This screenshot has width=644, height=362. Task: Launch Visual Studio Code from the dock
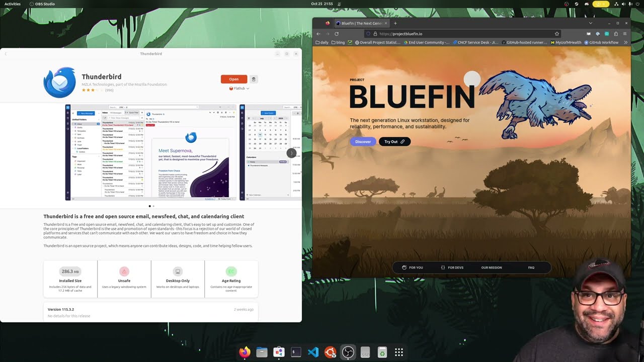[313, 352]
